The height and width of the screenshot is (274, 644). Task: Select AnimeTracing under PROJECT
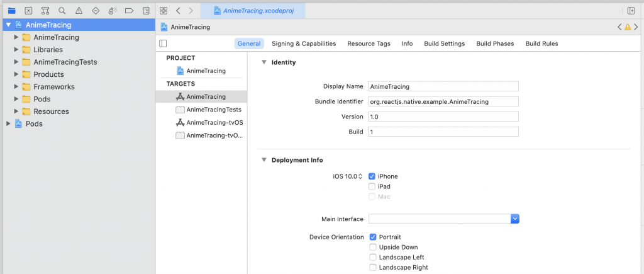coord(206,71)
